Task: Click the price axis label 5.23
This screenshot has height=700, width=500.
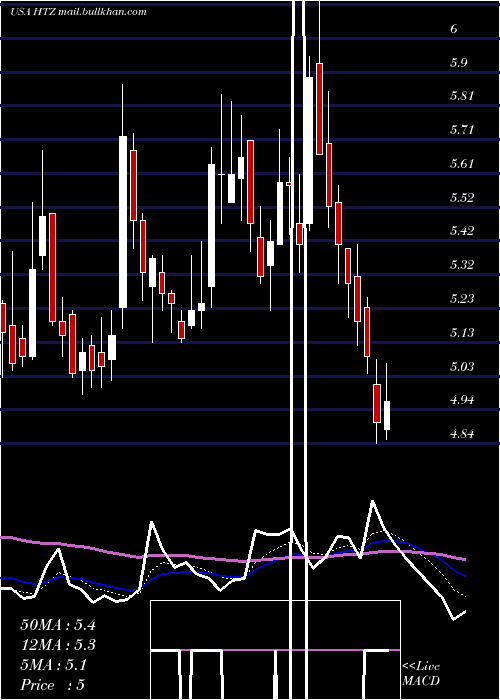Action: (x=461, y=299)
